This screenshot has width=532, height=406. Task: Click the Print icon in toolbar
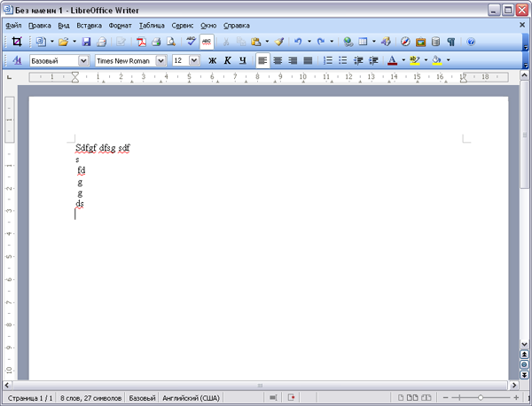(x=156, y=42)
